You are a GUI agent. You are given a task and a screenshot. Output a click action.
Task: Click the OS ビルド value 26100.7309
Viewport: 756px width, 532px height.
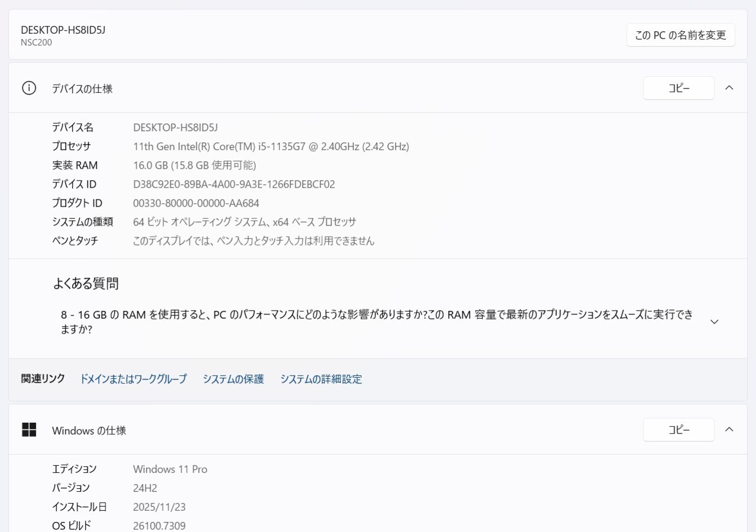159,526
